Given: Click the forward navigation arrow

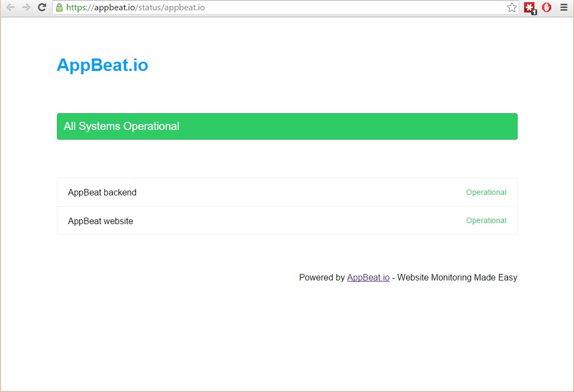Looking at the screenshot, I should pyautogui.click(x=25, y=8).
